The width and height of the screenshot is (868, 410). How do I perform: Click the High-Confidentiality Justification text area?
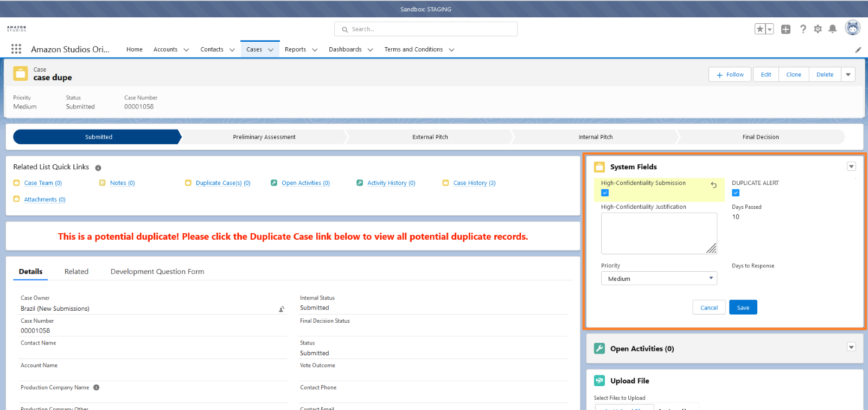click(x=659, y=233)
